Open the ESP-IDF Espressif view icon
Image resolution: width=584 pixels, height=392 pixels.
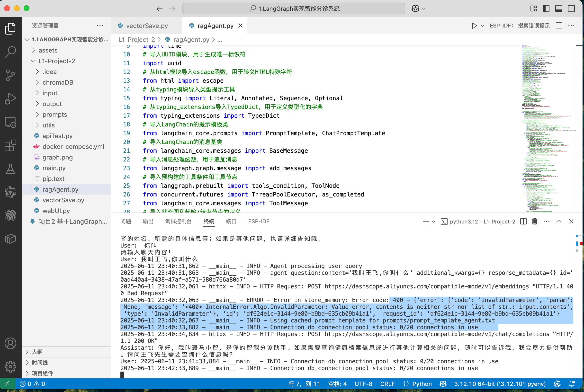coord(10,215)
